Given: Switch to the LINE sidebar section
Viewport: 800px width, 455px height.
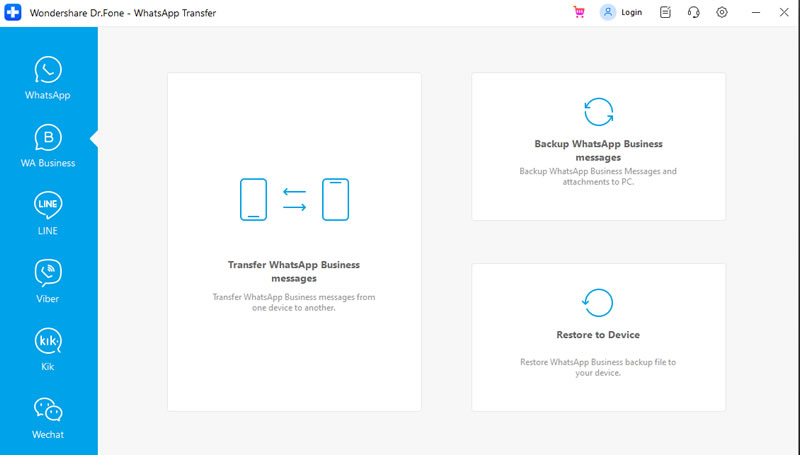Looking at the screenshot, I should (x=48, y=213).
